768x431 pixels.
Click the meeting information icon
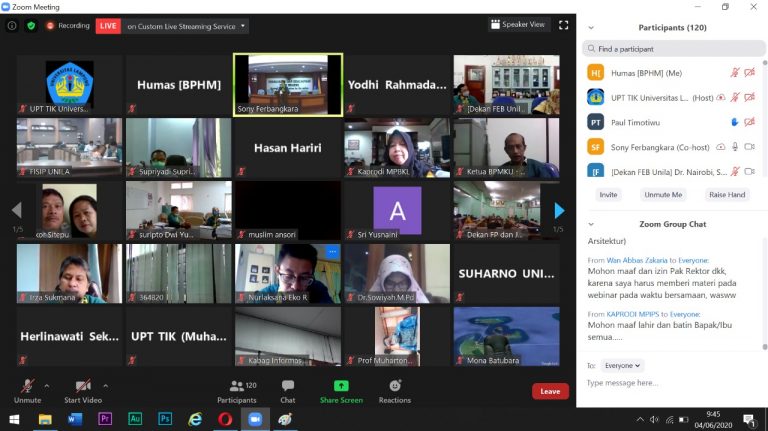click(x=12, y=25)
